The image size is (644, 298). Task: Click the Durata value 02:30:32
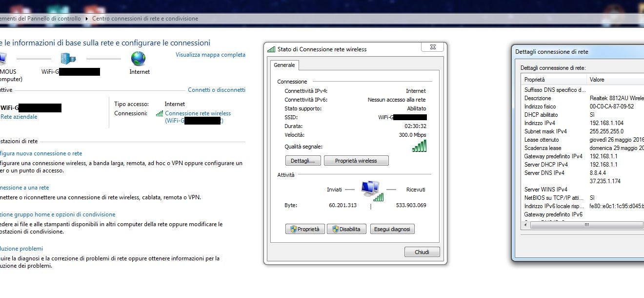tap(415, 126)
